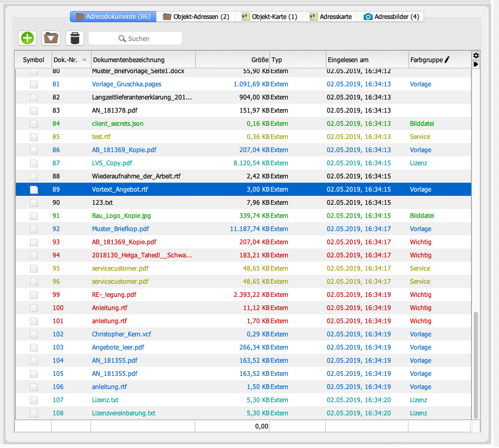The image size is (499, 448).
Task: Open the Objekt-Adressen (2) tab
Action: pyautogui.click(x=196, y=16)
